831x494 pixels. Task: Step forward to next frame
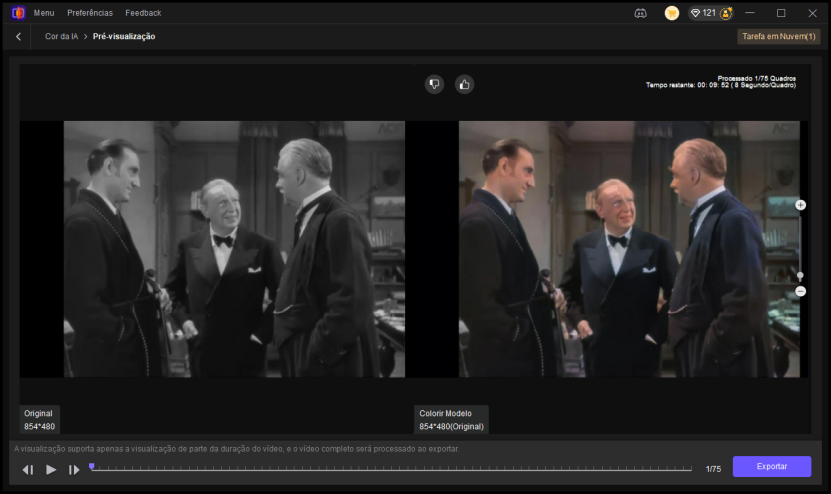[74, 470]
